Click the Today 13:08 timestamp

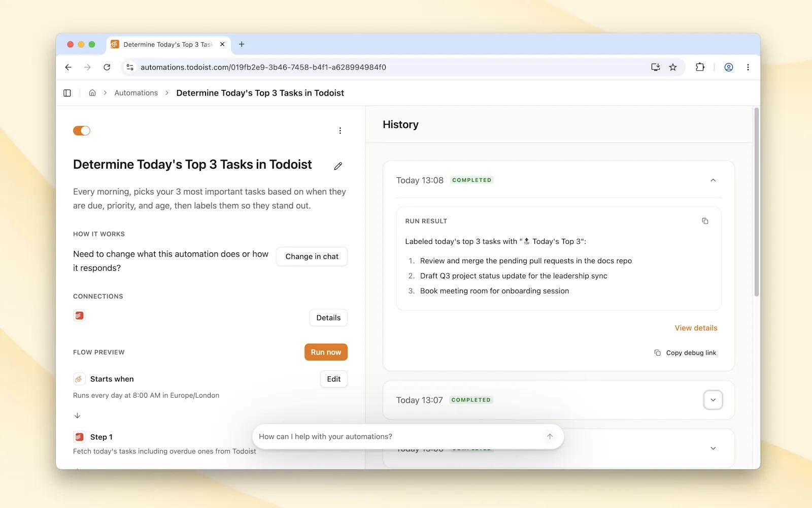(420, 180)
